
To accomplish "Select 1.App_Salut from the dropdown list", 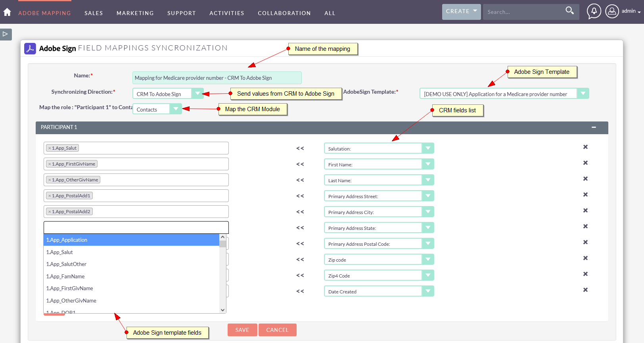I will (x=131, y=252).
